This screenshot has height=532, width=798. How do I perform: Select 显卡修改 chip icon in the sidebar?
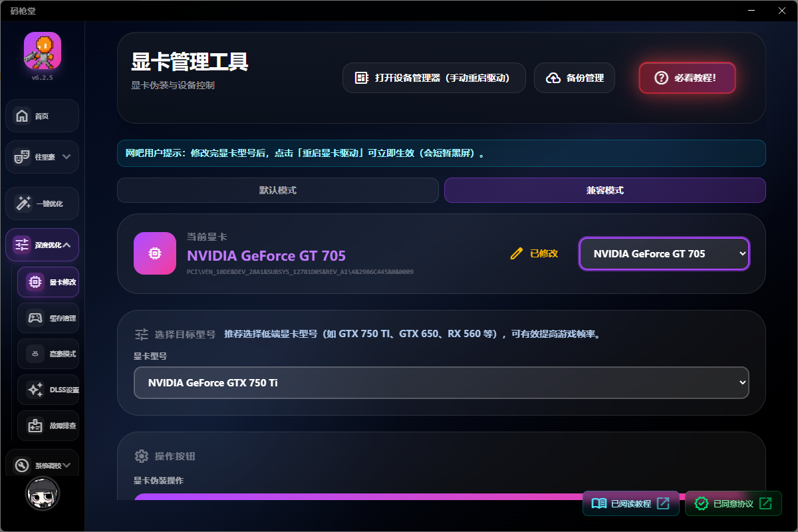coord(35,282)
